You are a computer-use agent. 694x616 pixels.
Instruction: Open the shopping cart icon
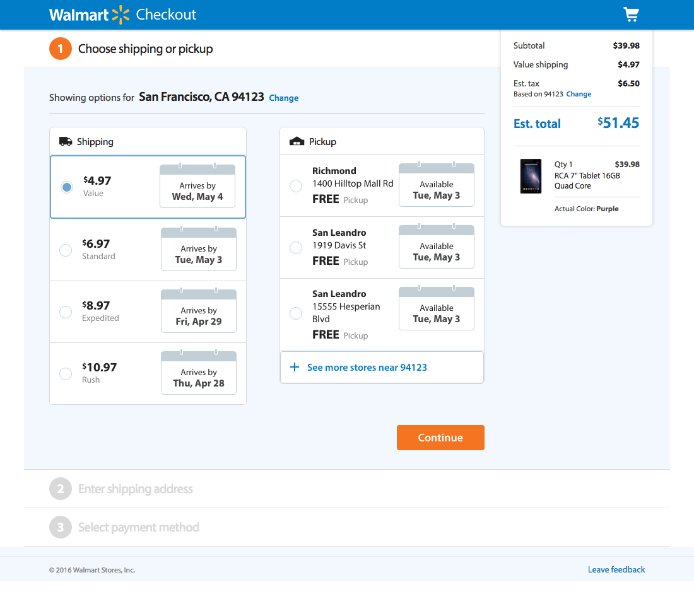[631, 14]
